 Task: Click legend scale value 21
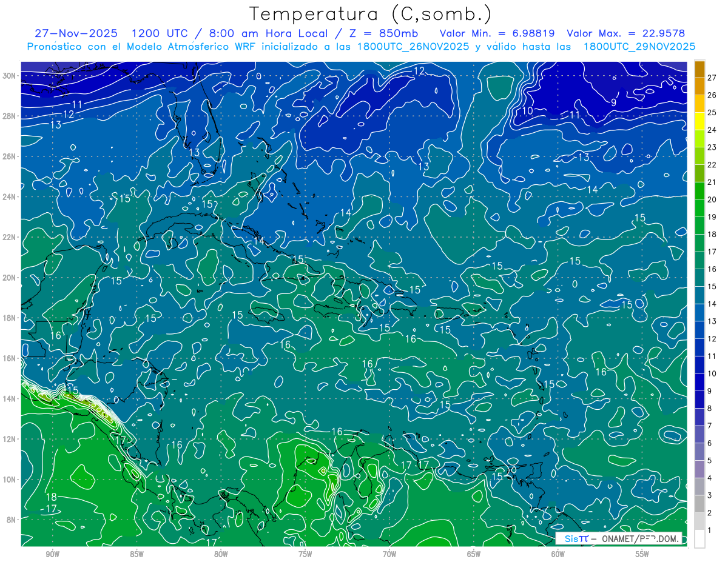coord(713,182)
